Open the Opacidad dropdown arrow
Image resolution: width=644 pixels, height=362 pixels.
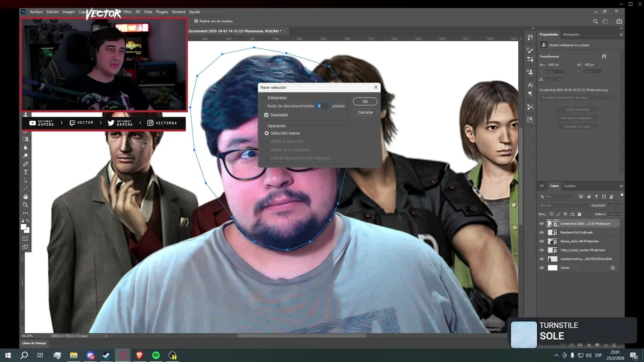(621, 206)
